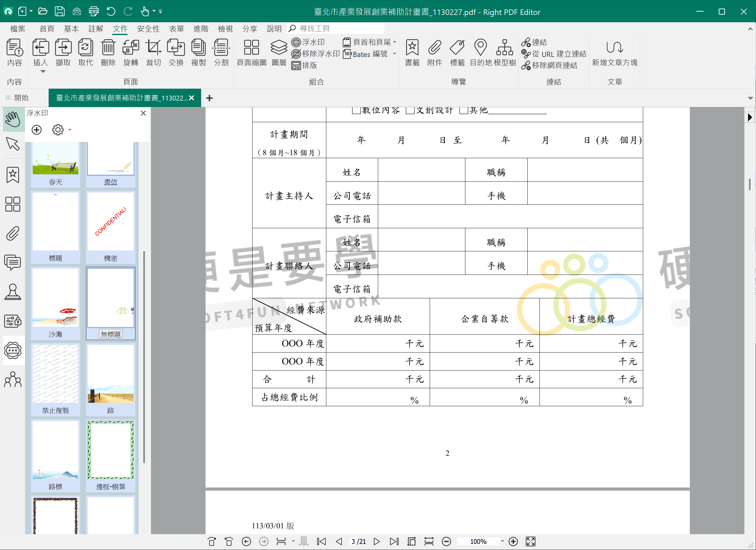Select the arrow Select tool in sidebar
Viewport: 756px width, 550px height.
(x=13, y=144)
